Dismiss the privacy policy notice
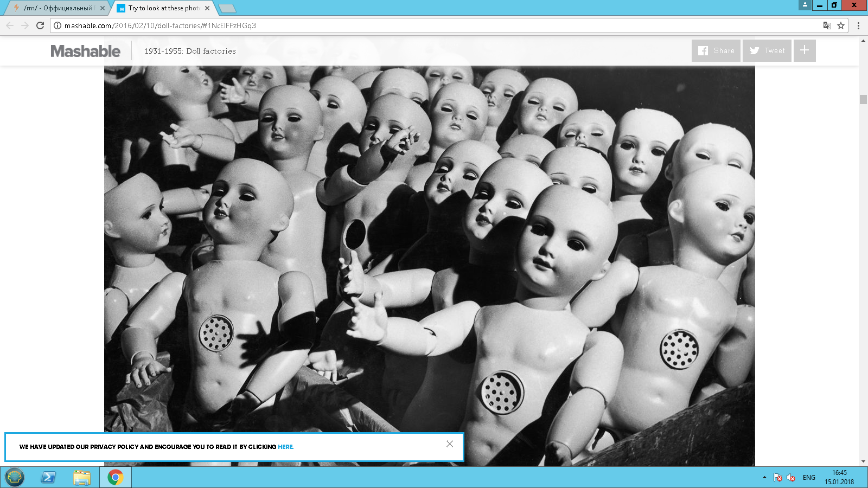This screenshot has height=488, width=868. point(450,444)
